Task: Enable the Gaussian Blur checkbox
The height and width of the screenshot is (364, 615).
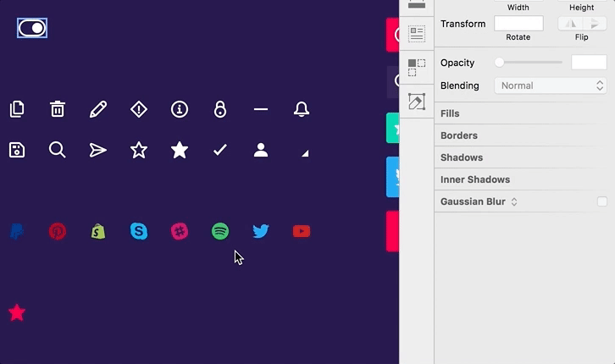Action: pos(601,201)
